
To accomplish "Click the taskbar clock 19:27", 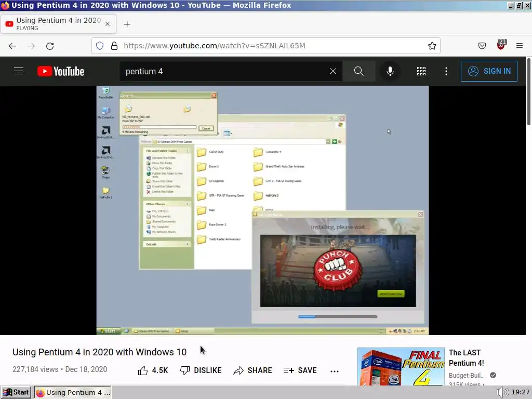I will point(520,392).
